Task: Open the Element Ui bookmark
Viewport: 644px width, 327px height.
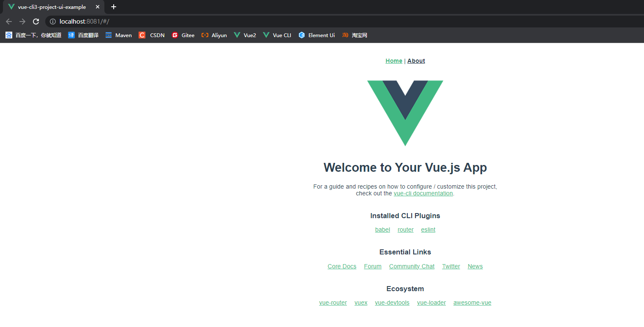Action: tap(317, 35)
